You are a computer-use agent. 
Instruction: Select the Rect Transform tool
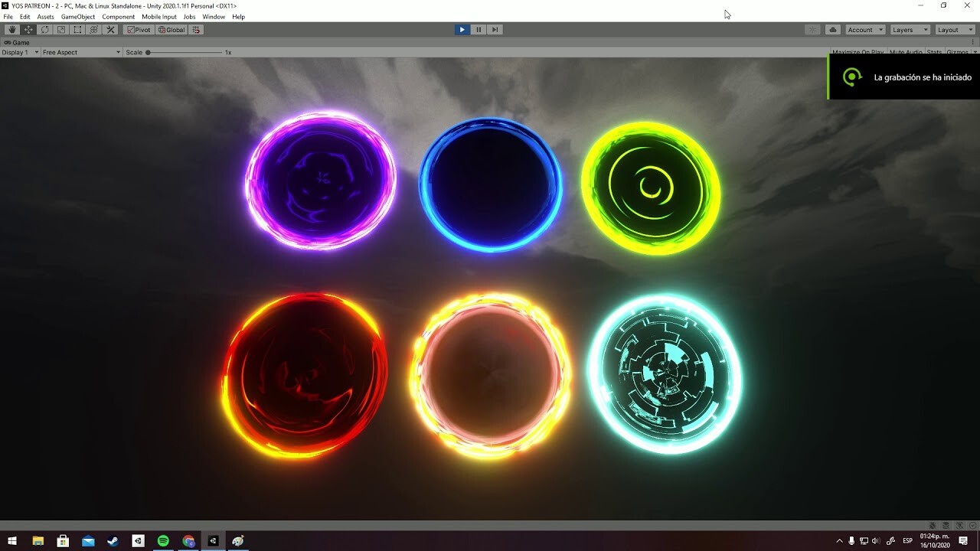click(x=77, y=29)
